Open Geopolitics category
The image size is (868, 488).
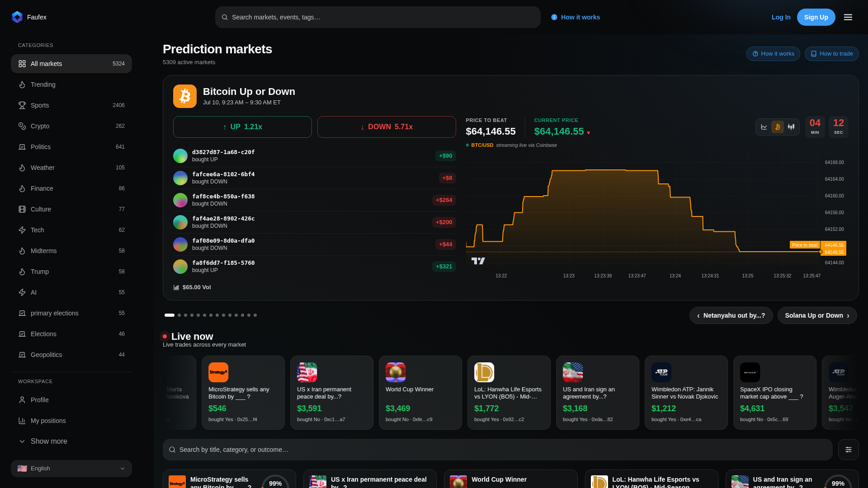pyautogui.click(x=71, y=355)
